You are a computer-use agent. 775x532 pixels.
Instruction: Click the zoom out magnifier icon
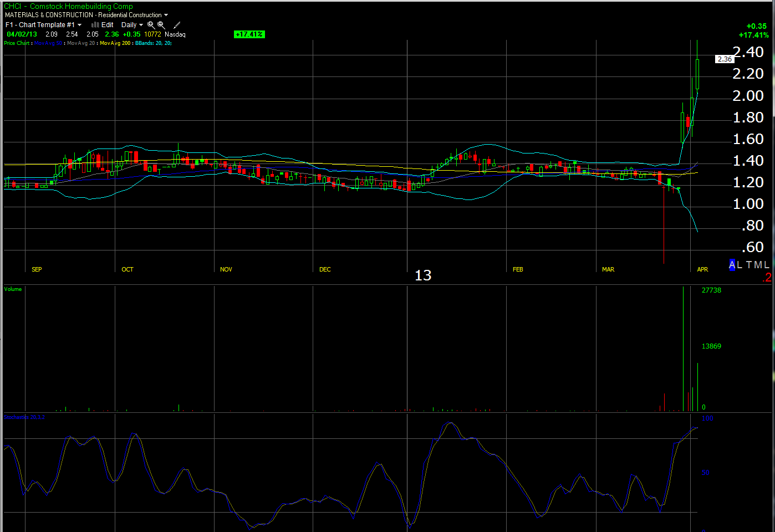[161, 25]
